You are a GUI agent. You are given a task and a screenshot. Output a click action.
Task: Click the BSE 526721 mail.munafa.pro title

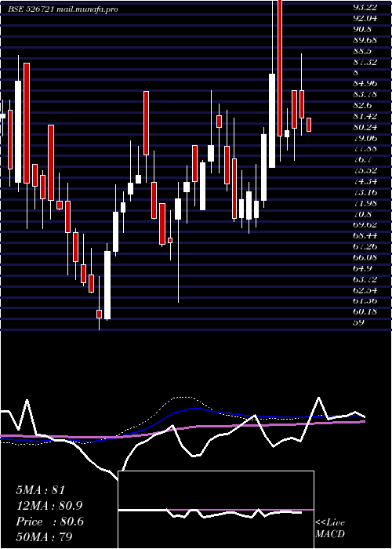[63, 9]
